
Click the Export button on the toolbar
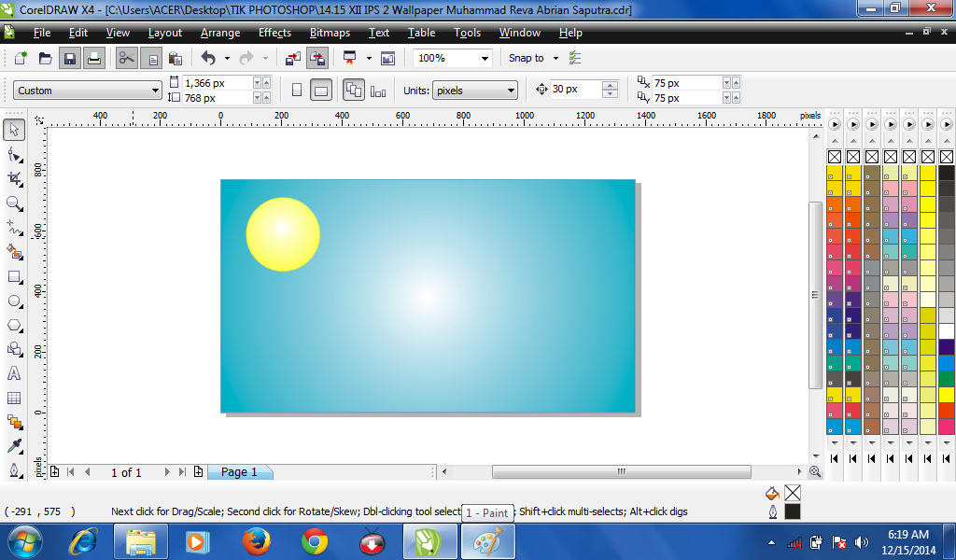(317, 58)
